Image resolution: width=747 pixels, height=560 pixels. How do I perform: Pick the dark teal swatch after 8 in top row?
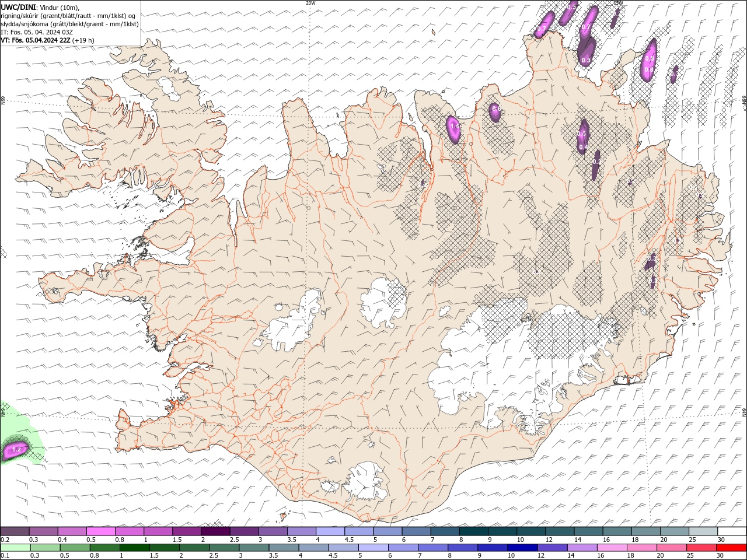[x=474, y=531]
